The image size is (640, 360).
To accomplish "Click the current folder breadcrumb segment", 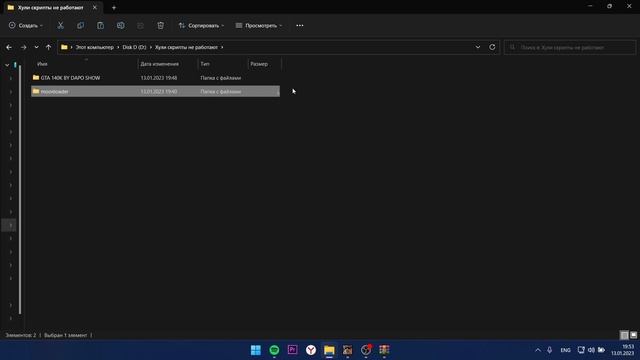I will 186,47.
